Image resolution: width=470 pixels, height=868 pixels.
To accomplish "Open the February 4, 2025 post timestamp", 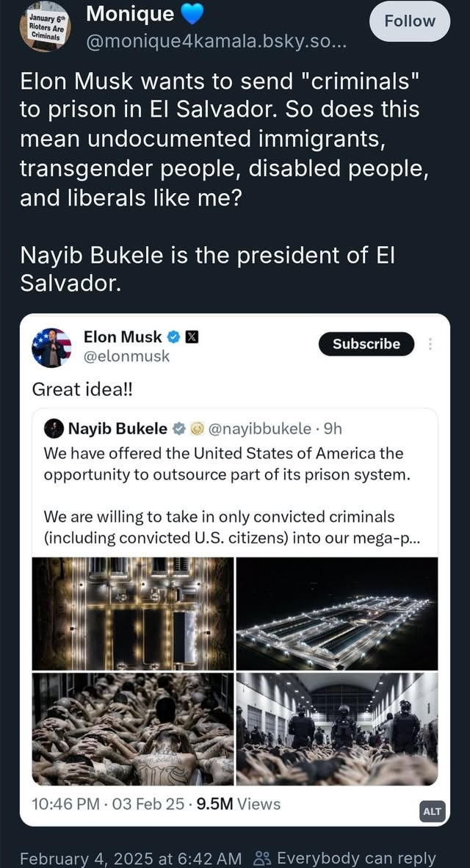I will point(130,858).
